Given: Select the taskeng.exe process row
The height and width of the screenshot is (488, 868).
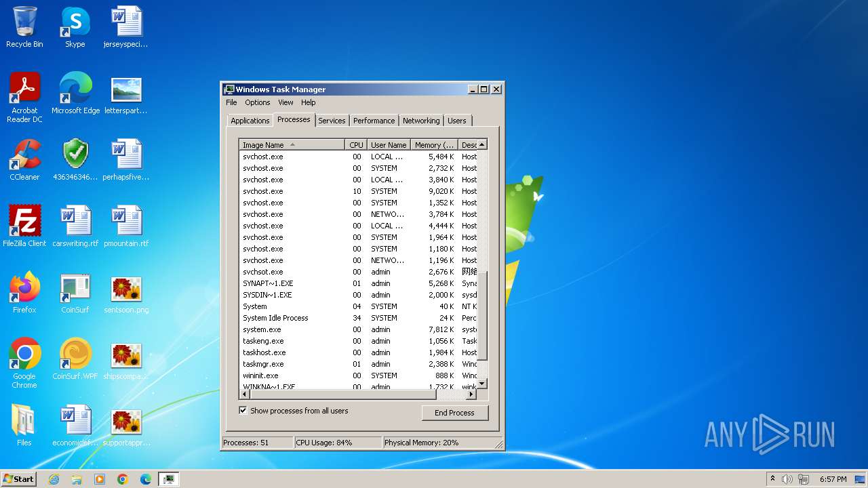Looking at the screenshot, I should 359,341.
